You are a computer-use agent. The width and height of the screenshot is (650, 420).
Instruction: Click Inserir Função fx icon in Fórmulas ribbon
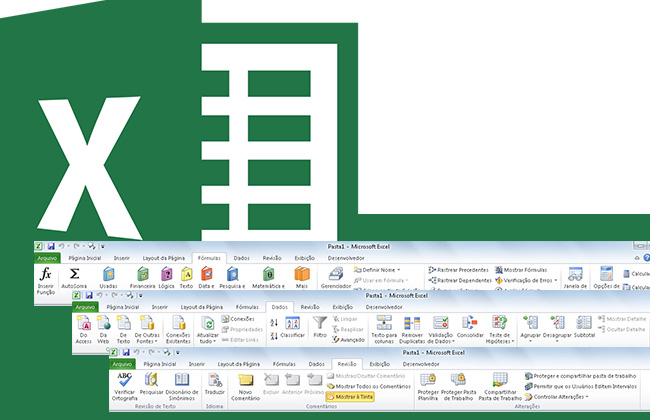46,274
